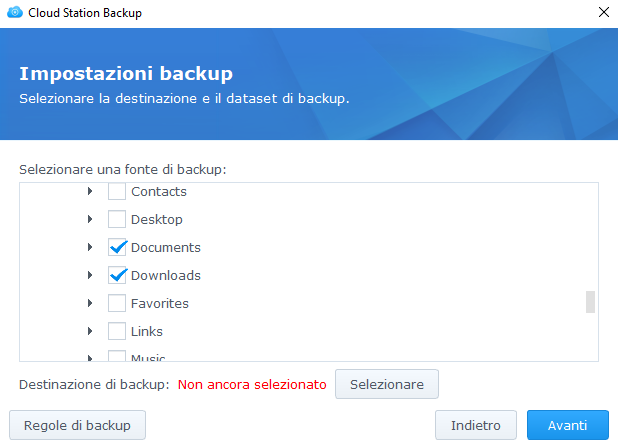Deselect the Downloads folder checkbox
Screen dimensions: 618x446
pyautogui.click(x=117, y=275)
